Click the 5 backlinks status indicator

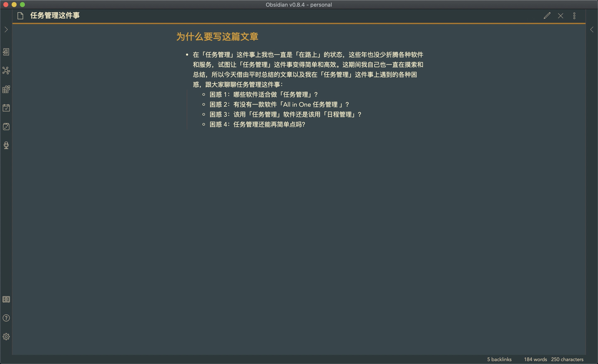click(499, 359)
